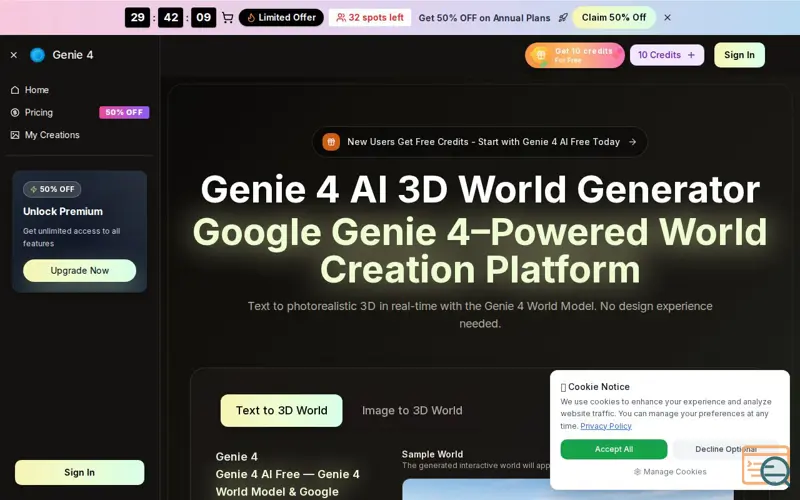The width and height of the screenshot is (800, 500).
Task: Click the 32 spots left badge
Action: (x=370, y=17)
